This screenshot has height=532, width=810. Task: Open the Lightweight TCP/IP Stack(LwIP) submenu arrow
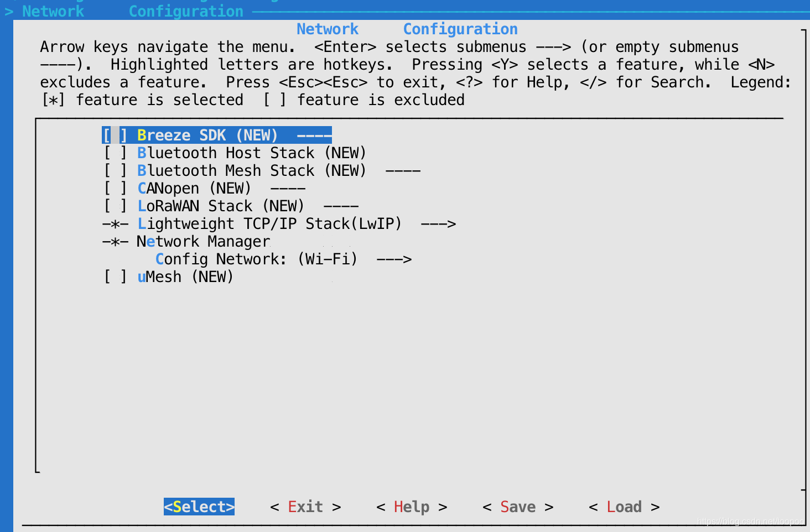tap(438, 224)
